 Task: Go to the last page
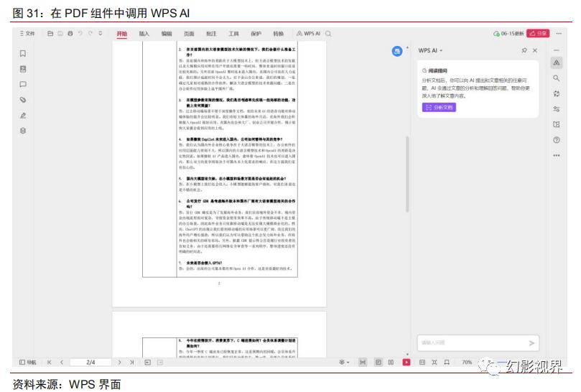click(132, 362)
